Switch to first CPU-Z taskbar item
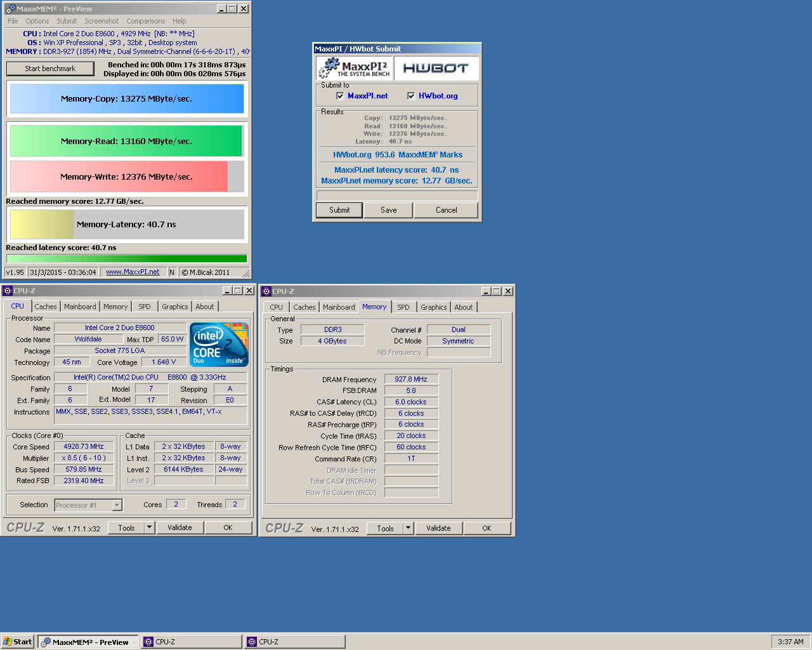This screenshot has height=650, width=812. coord(191,642)
